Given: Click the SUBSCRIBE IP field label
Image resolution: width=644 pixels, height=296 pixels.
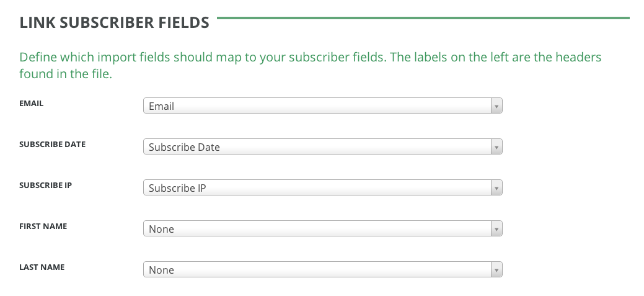Looking at the screenshot, I should point(46,185).
